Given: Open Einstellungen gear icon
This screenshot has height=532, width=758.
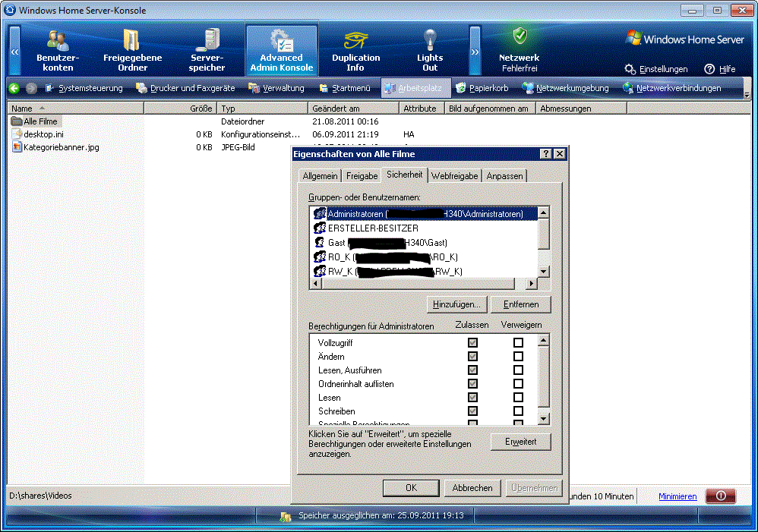Looking at the screenshot, I should pyautogui.click(x=630, y=69).
